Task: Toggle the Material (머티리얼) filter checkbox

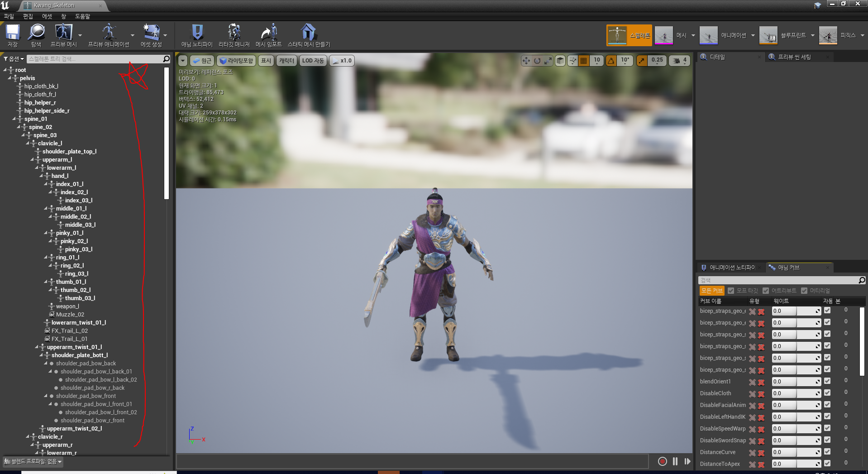Action: click(804, 291)
